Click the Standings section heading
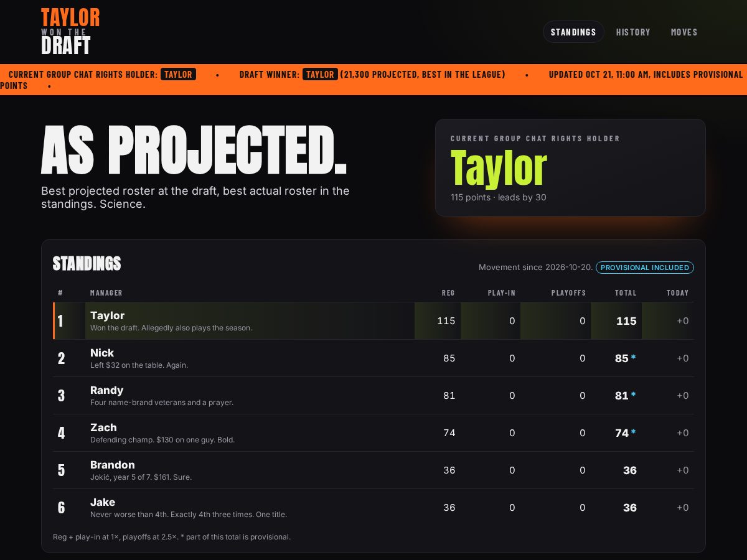The image size is (747, 560). coord(87,264)
